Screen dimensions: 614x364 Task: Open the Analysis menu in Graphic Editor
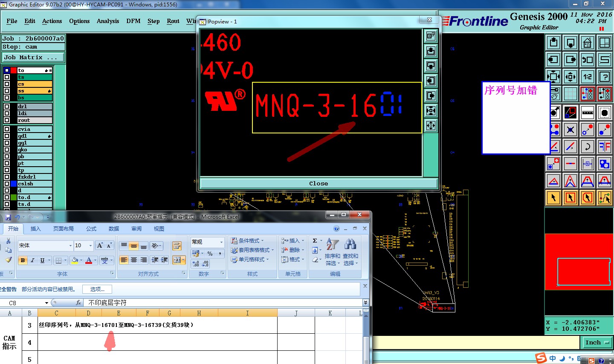click(108, 21)
